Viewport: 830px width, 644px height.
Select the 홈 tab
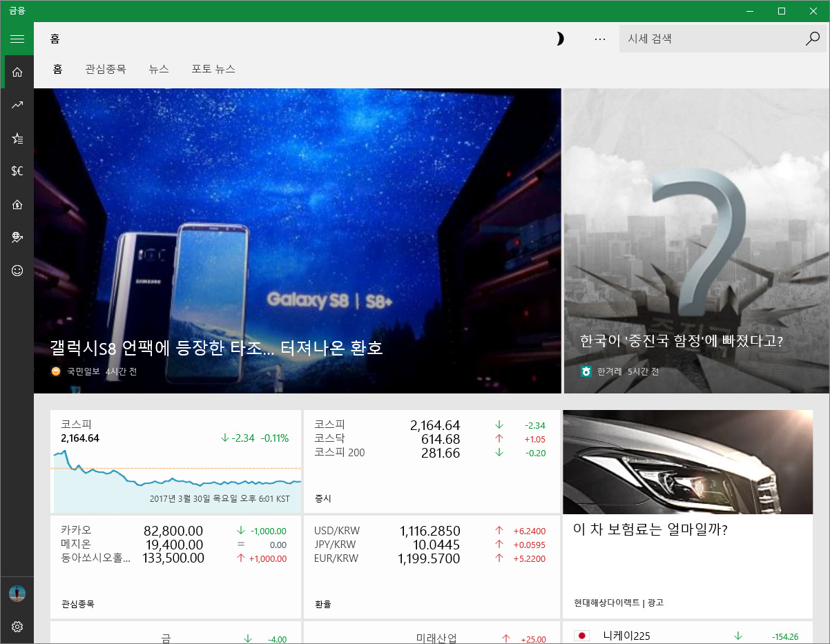point(58,69)
